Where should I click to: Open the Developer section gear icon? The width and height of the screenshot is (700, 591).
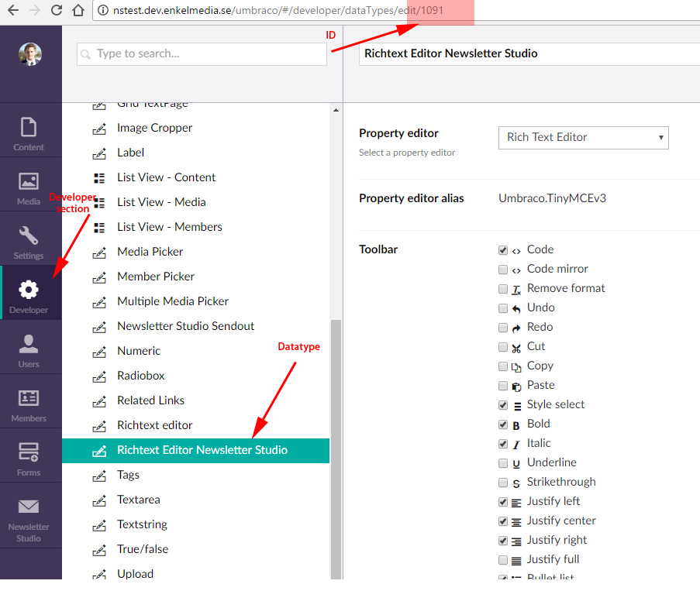point(29,290)
